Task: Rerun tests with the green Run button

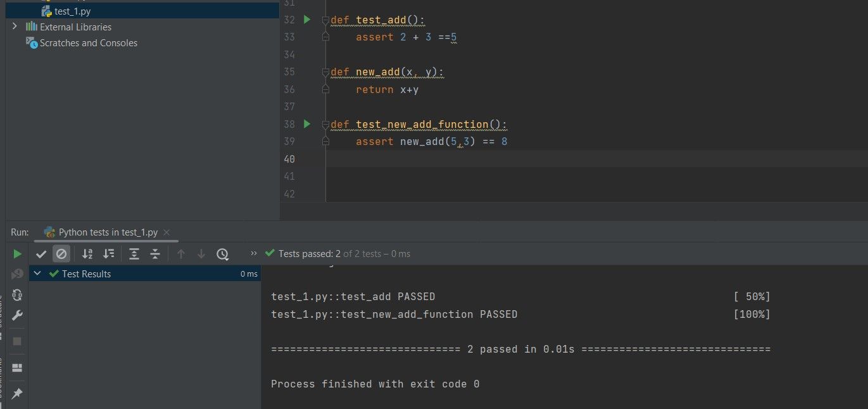Action: coord(17,254)
